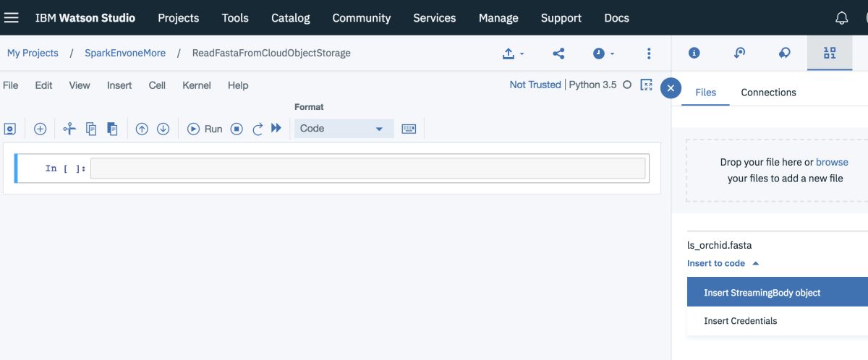The image size is (868, 360).
Task: Open the hamburger navigation menu
Action: tap(12, 17)
